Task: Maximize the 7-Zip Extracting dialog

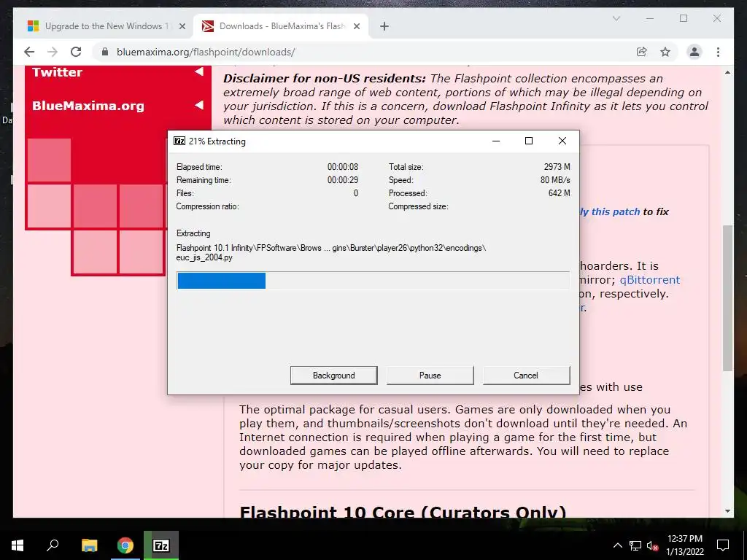Action: (529, 141)
